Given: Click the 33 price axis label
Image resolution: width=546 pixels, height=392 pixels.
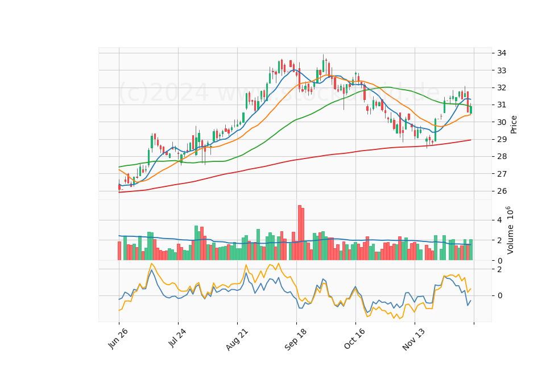Looking at the screenshot, I should (x=502, y=70).
